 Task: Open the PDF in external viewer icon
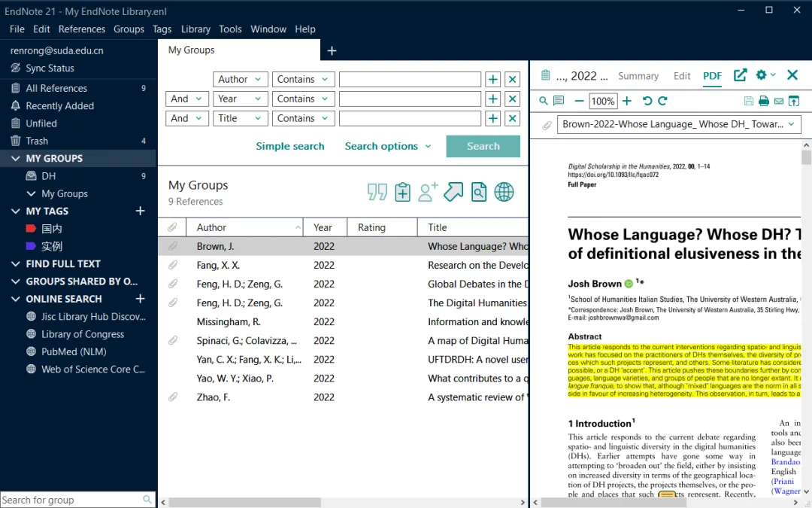point(794,101)
